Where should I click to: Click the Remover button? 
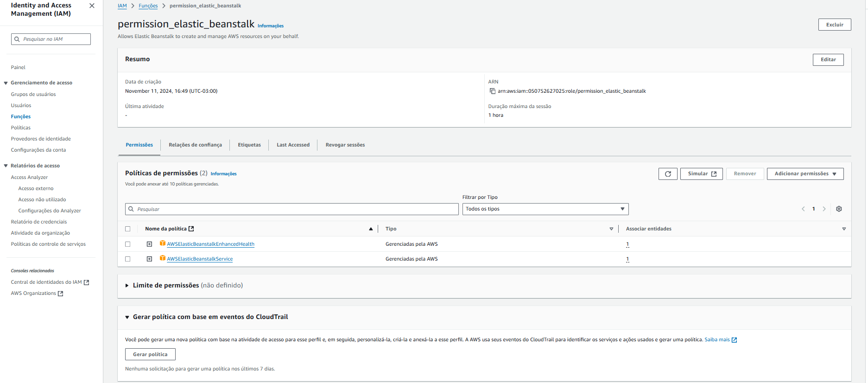click(745, 174)
